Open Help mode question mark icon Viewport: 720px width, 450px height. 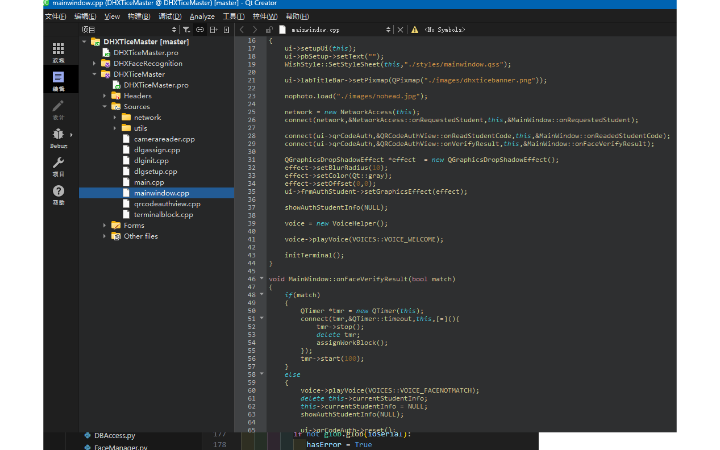click(x=58, y=191)
